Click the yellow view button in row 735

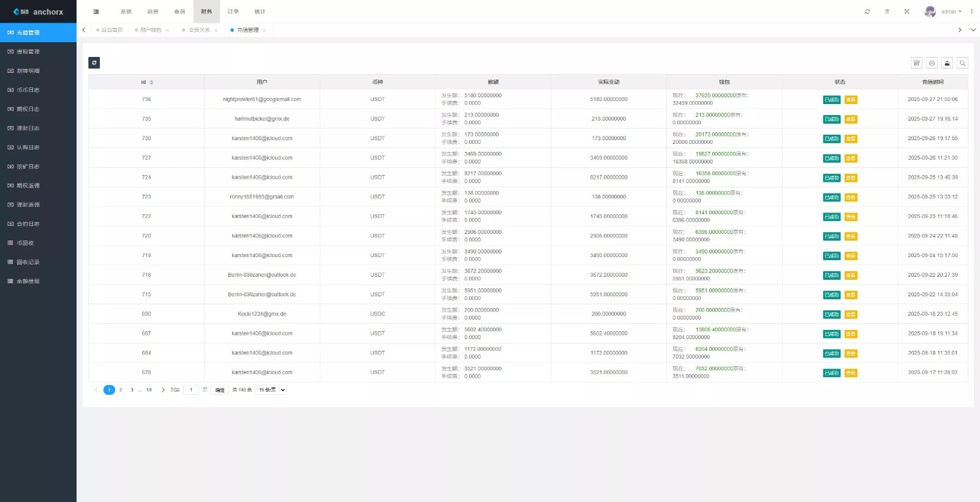tap(851, 119)
